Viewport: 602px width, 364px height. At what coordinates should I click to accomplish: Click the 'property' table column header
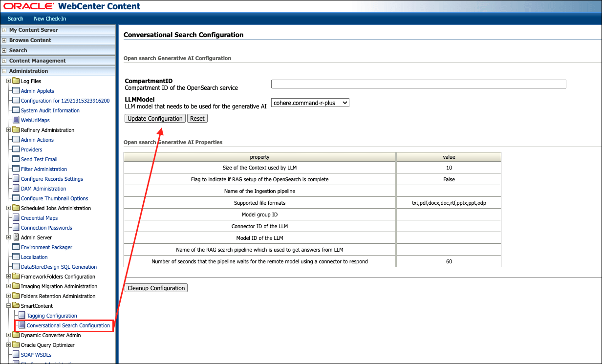[x=259, y=157]
